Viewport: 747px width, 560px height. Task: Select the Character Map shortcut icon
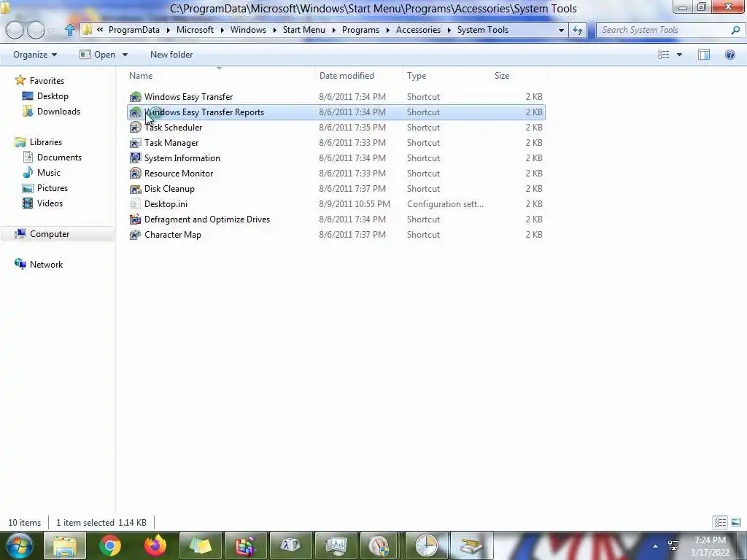coord(135,234)
